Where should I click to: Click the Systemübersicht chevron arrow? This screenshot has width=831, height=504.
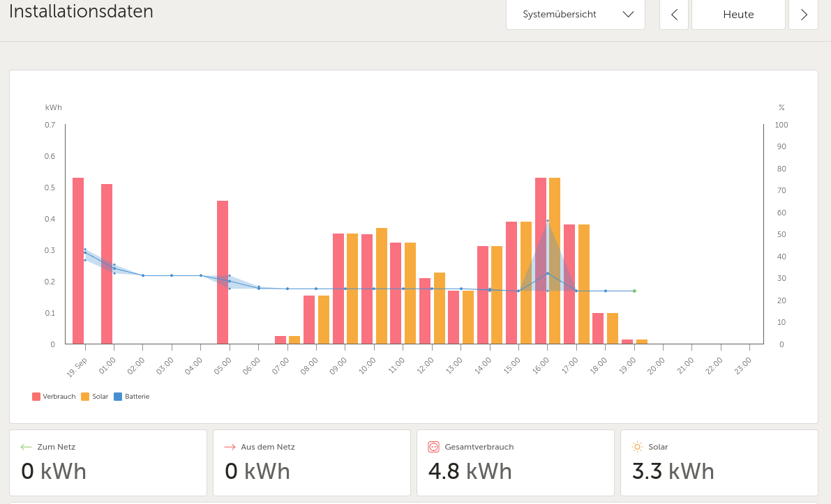click(628, 15)
